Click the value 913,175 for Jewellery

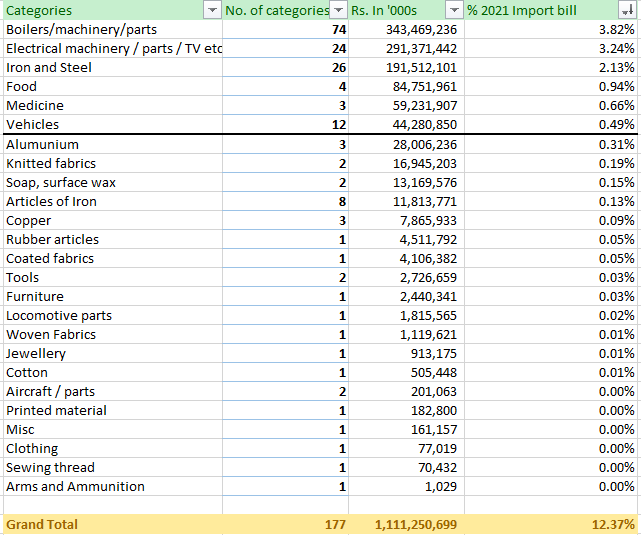pos(406,354)
